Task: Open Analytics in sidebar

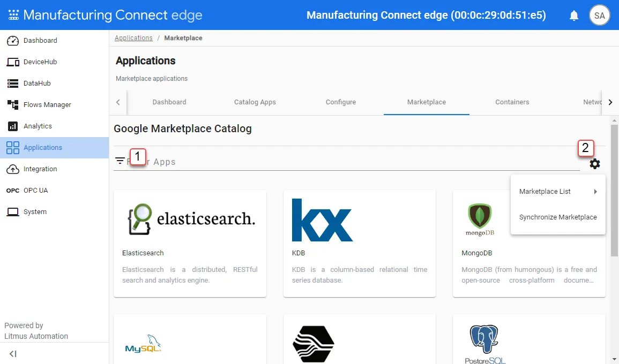Action: (x=38, y=126)
